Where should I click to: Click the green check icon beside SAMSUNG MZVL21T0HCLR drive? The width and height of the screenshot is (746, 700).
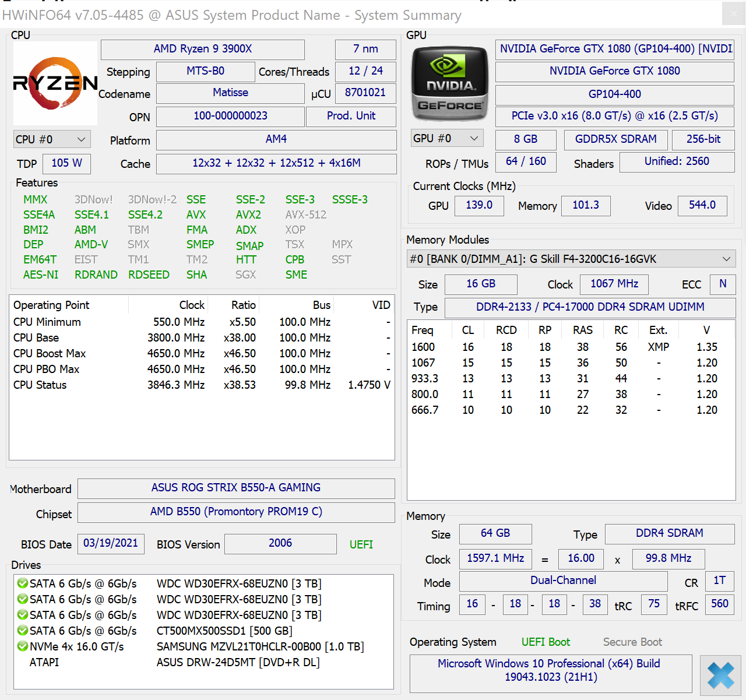tap(23, 646)
